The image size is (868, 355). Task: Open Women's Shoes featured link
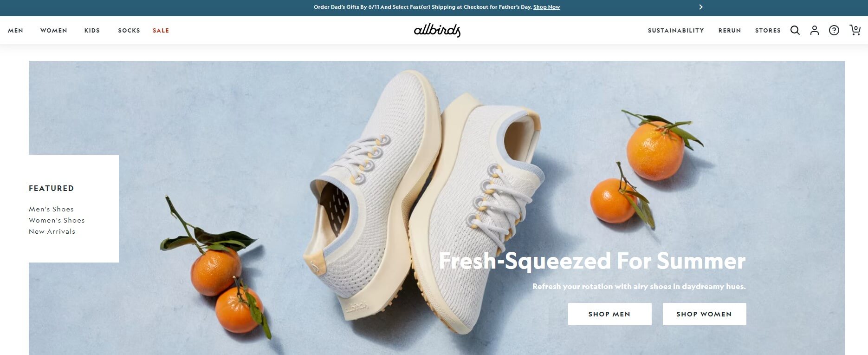(x=57, y=220)
